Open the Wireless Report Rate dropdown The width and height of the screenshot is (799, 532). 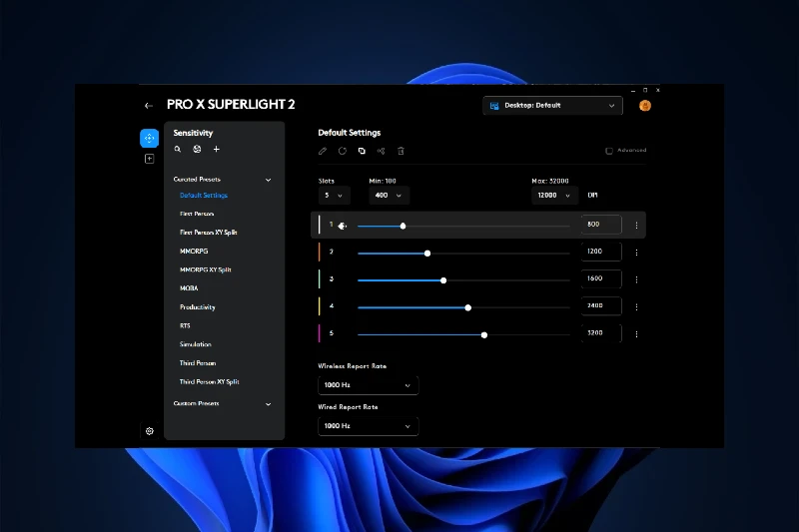pyautogui.click(x=368, y=385)
